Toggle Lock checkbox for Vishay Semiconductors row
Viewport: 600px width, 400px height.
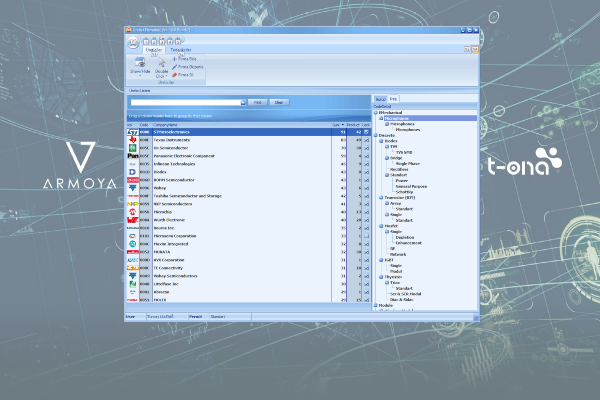click(x=366, y=276)
